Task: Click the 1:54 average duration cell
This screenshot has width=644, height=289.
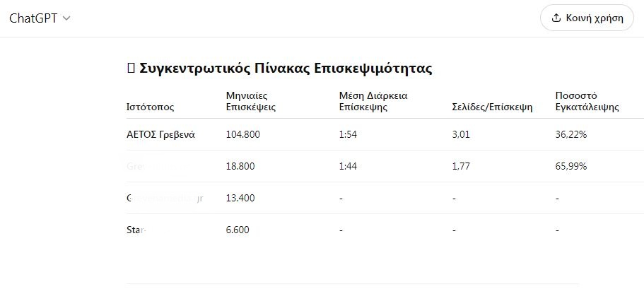Action: (x=348, y=134)
